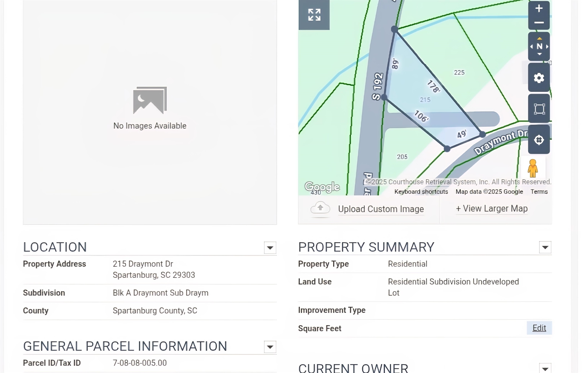Click the No Images Available placeholder
This screenshot has height=373, width=588.
tap(150, 109)
